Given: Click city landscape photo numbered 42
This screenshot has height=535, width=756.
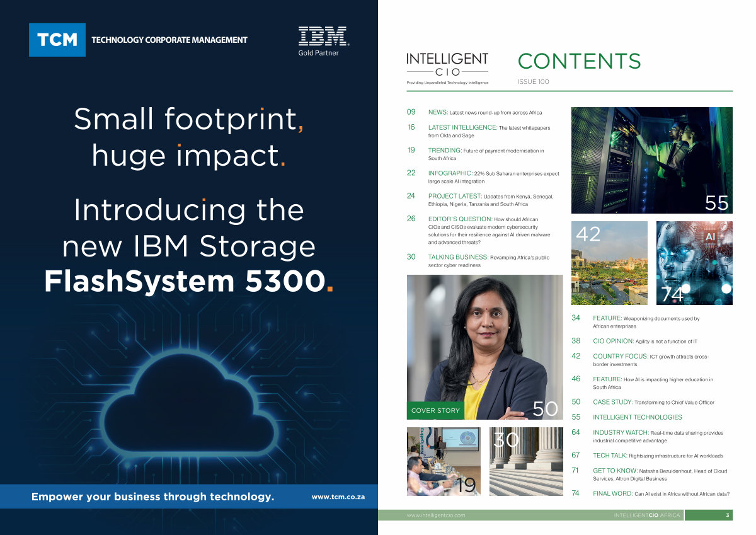Looking at the screenshot, I should pyautogui.click(x=609, y=263).
